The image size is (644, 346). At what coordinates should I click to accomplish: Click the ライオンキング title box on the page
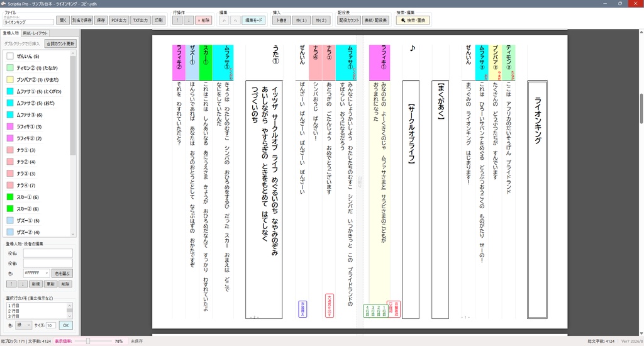pos(537,199)
